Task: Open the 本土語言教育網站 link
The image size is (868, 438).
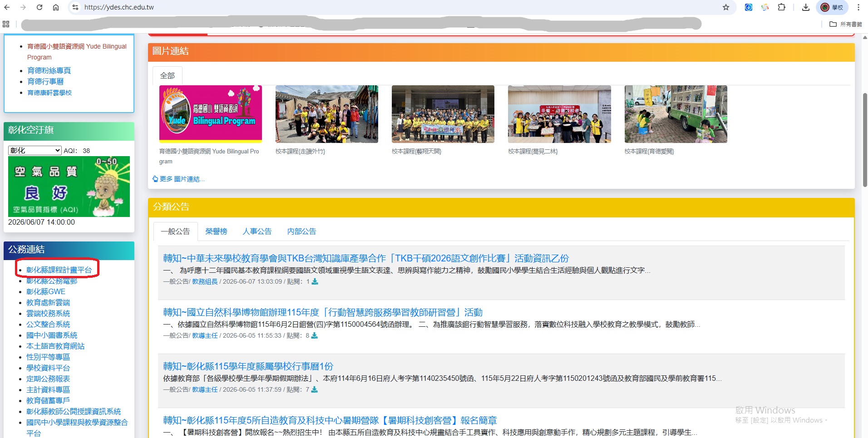Action: coord(55,346)
